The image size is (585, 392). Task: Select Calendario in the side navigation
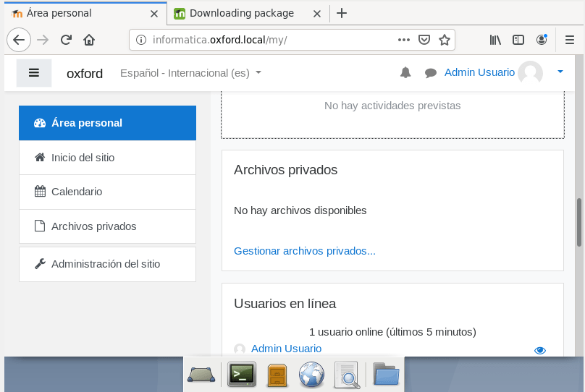pyautogui.click(x=77, y=192)
